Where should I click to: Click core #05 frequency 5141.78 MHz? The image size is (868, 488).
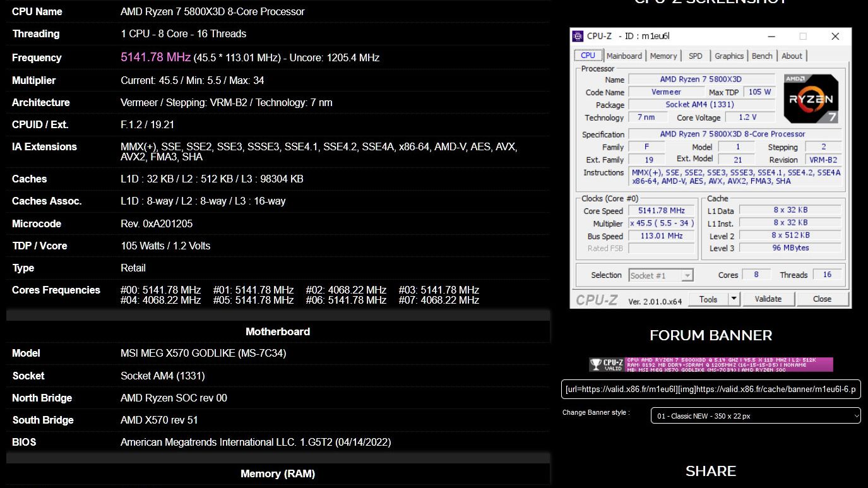tap(253, 301)
